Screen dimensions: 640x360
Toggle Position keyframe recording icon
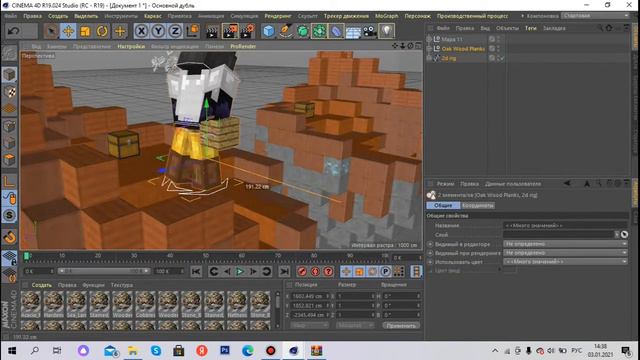346,271
